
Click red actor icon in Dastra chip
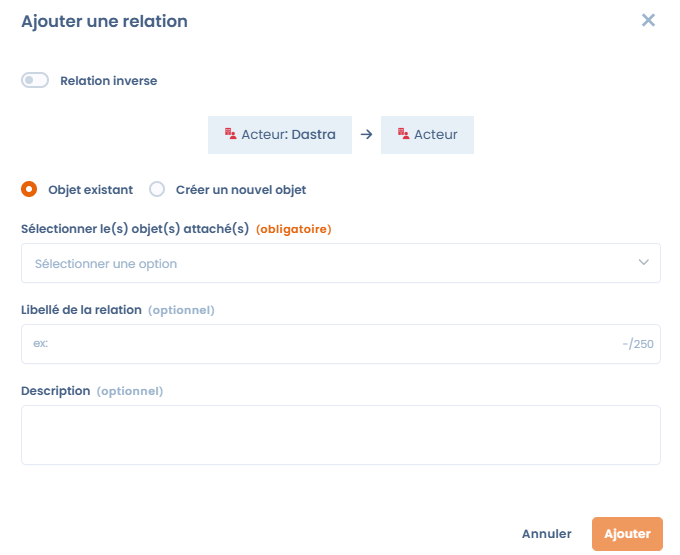[230, 134]
